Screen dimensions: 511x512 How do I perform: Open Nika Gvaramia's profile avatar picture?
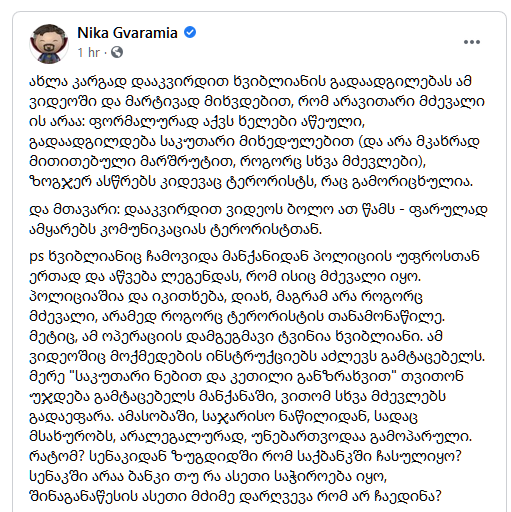[49, 43]
